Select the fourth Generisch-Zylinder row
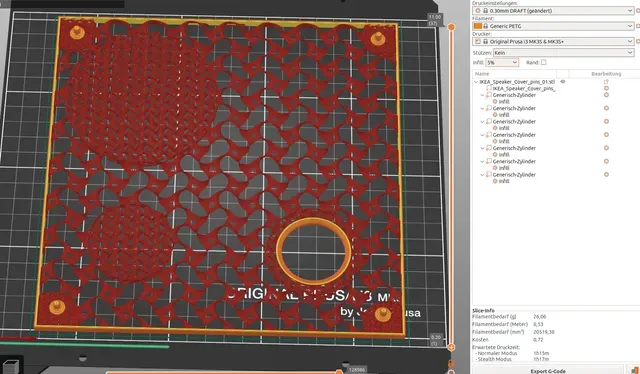The image size is (640, 374). (x=514, y=135)
